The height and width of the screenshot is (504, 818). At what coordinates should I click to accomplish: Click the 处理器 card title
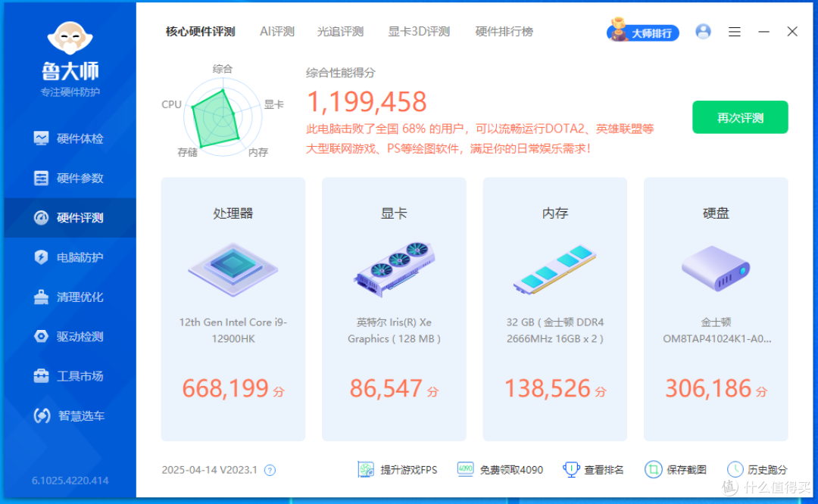[x=233, y=213]
